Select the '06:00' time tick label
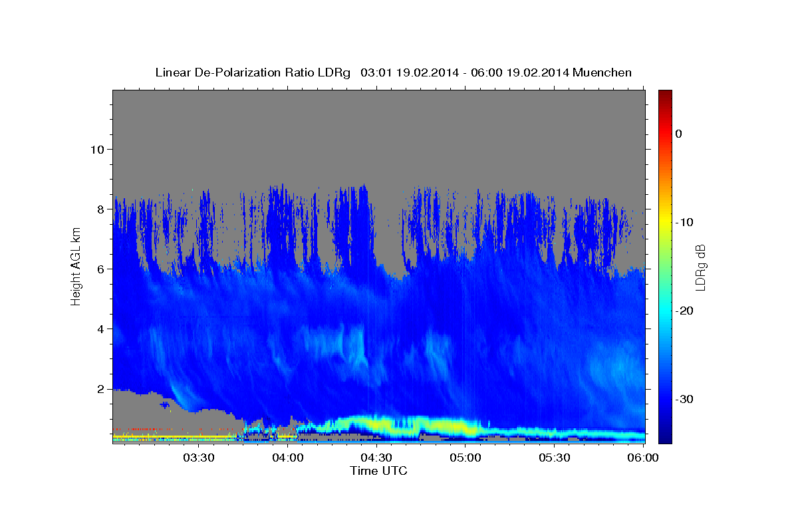798x532 pixels. pos(642,458)
